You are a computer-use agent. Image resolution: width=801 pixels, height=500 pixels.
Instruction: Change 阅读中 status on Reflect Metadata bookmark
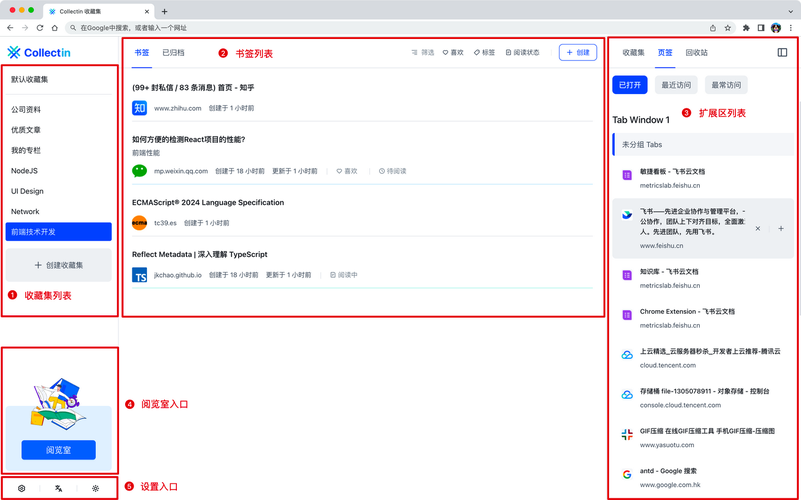(344, 275)
